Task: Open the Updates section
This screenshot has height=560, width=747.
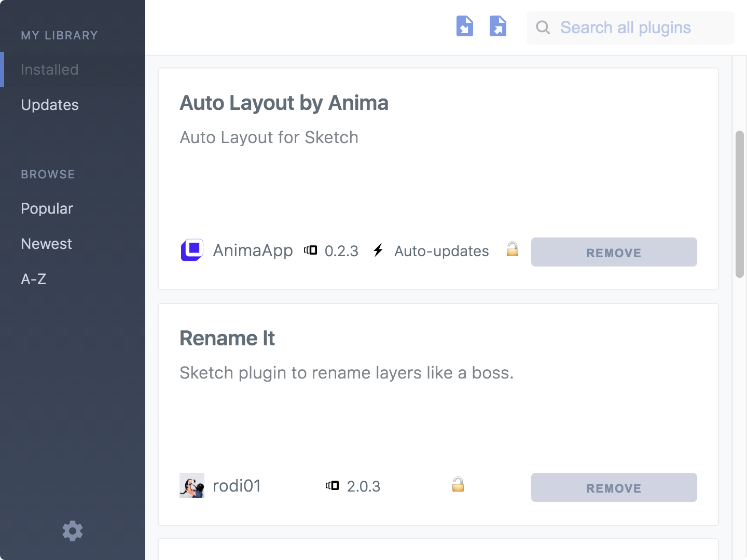Action: (50, 105)
